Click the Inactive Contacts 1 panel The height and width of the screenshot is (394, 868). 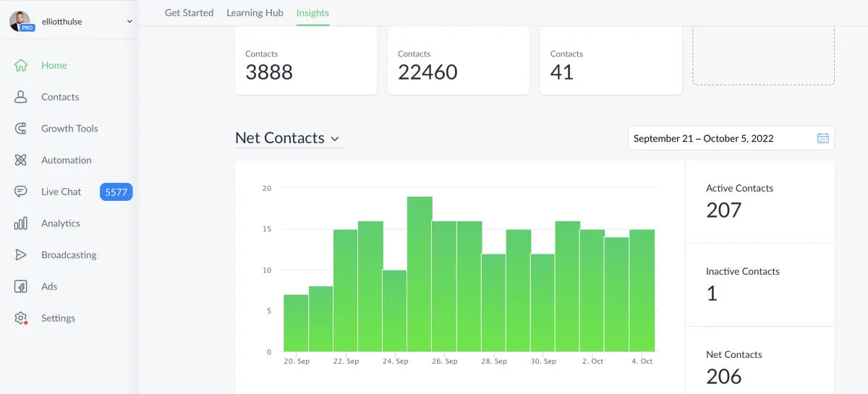tap(760, 285)
